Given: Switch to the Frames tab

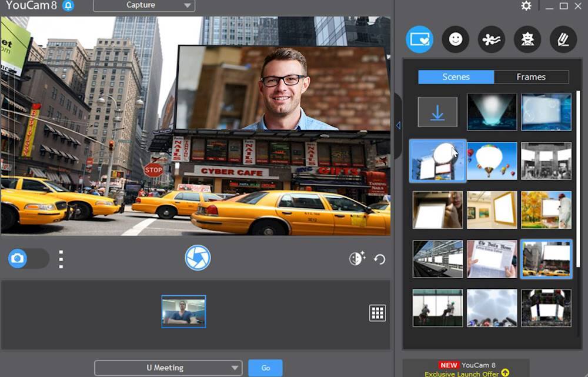Looking at the screenshot, I should pos(531,77).
